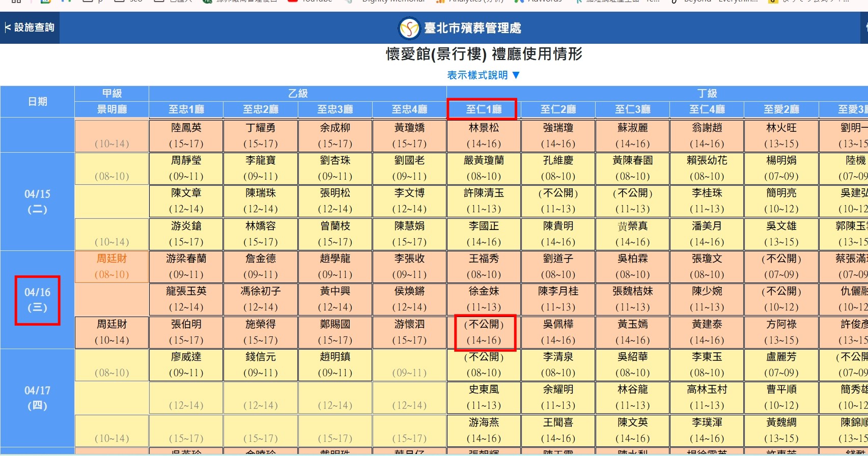
Task: Open the 方阿祿 (13~15) booking
Action: point(781,332)
